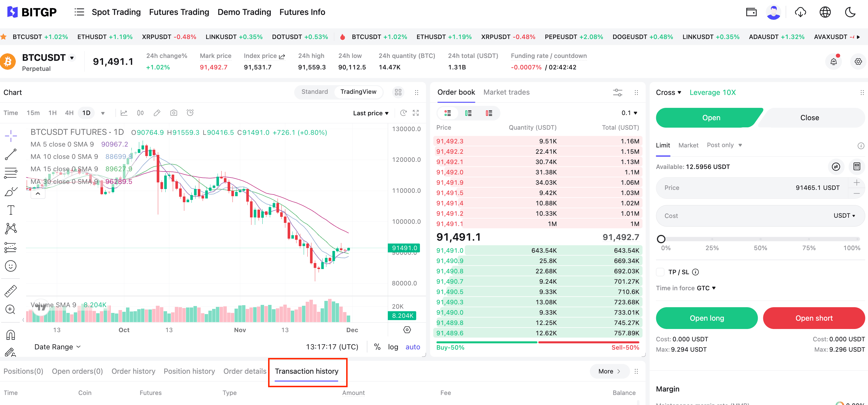Screen dimensions: 868x405
Task: Toggle dark mode with the moon icon
Action: click(x=850, y=12)
